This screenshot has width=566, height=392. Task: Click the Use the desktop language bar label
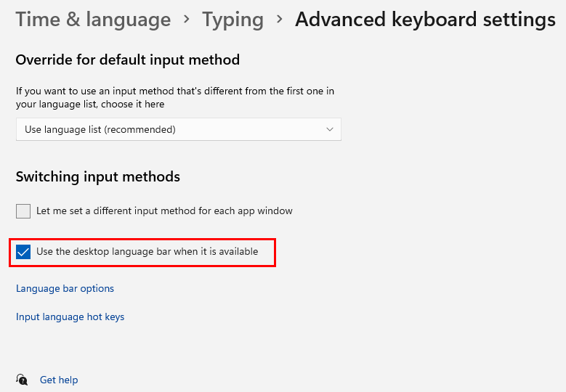[147, 252]
